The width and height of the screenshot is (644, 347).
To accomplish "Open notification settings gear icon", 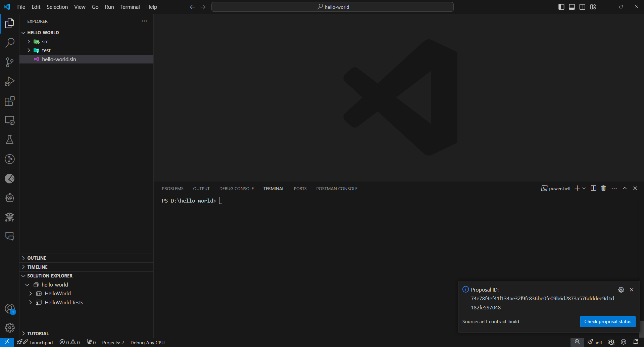I will pos(621,290).
